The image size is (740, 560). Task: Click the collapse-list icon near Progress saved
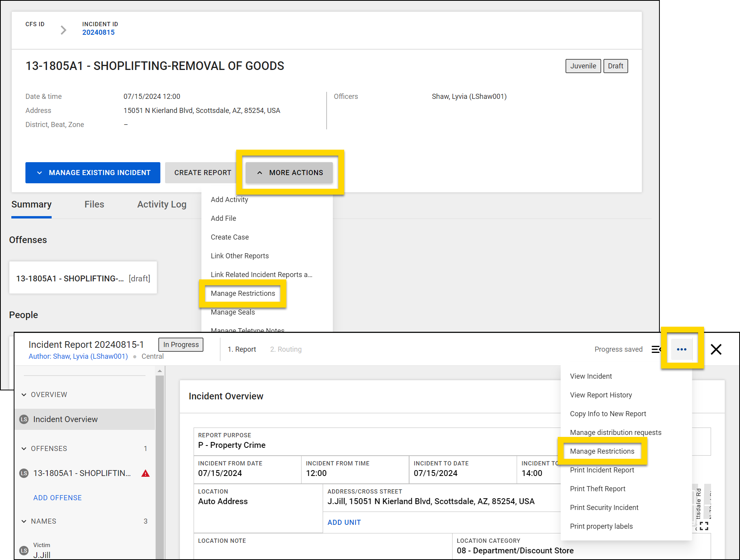click(657, 349)
